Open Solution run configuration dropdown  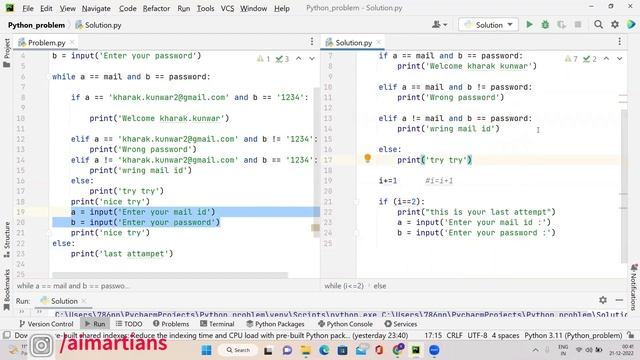point(488,25)
